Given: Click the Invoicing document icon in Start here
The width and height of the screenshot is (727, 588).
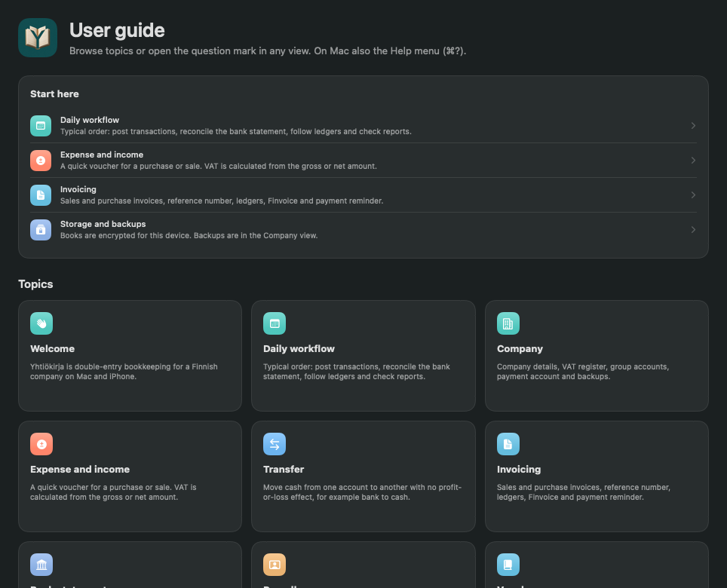Looking at the screenshot, I should (x=41, y=195).
